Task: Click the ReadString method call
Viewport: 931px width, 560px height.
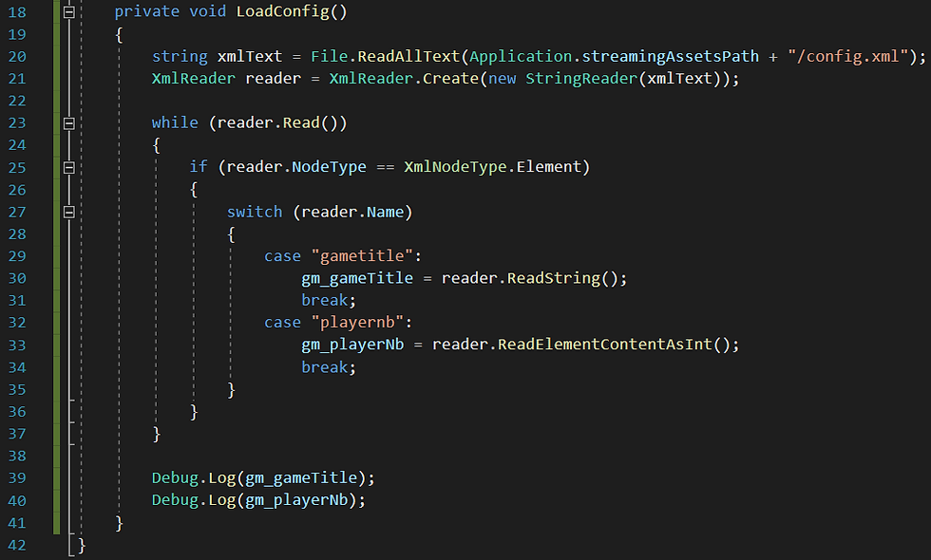Action: coord(553,278)
